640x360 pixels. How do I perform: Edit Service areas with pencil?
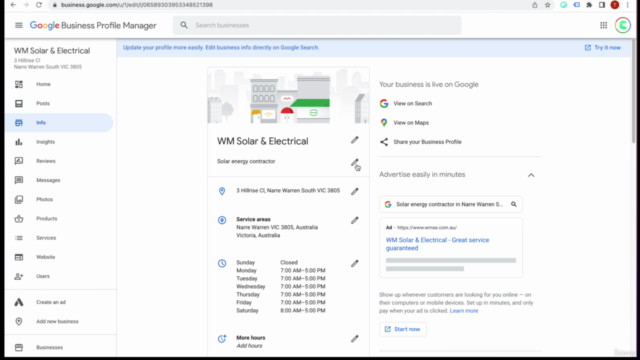click(355, 220)
